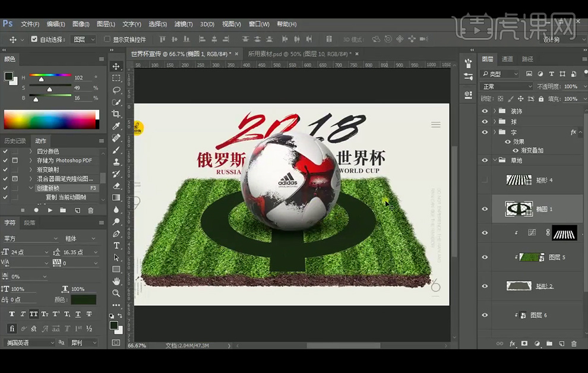Select the Horizontal Type tool
This screenshot has width=588, height=373.
click(x=116, y=245)
